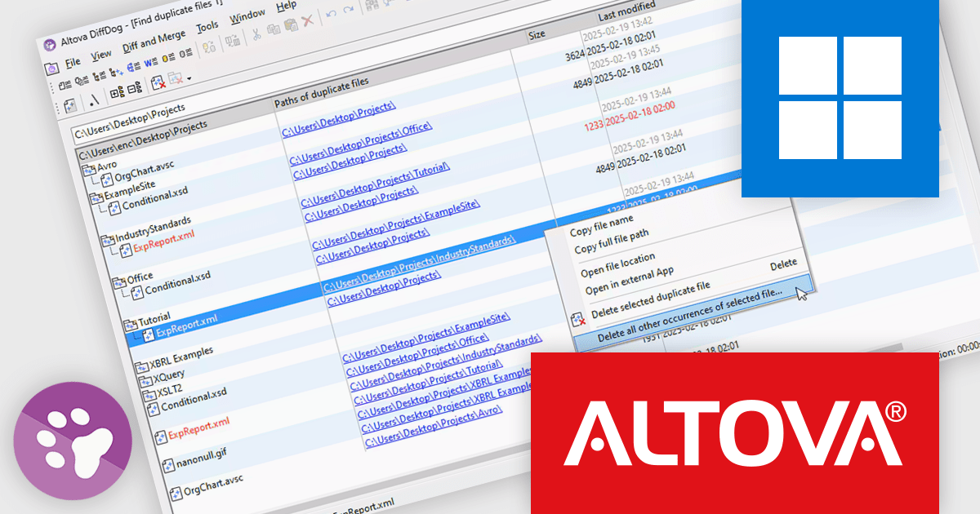Open the View menu

click(101, 55)
